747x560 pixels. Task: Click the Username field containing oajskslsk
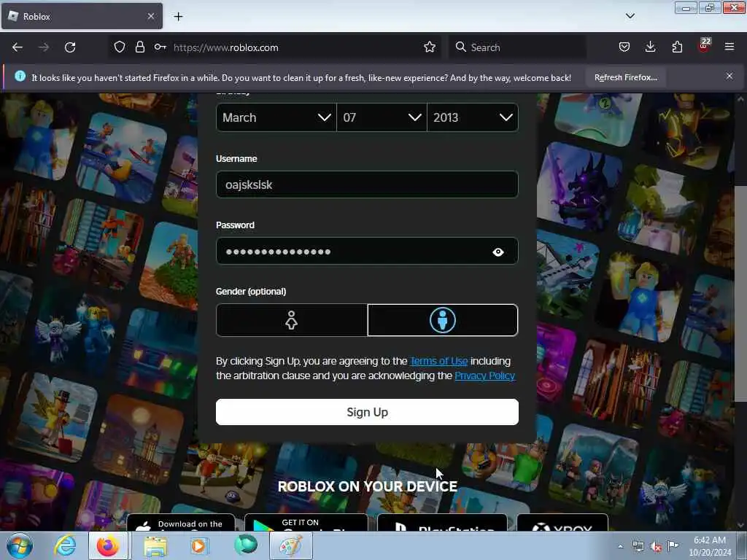point(367,184)
